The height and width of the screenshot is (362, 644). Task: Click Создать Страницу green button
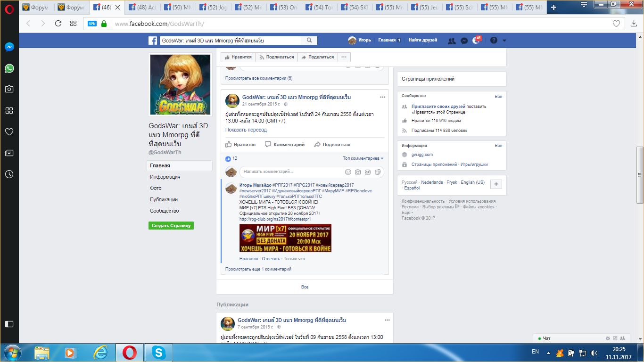tap(171, 226)
